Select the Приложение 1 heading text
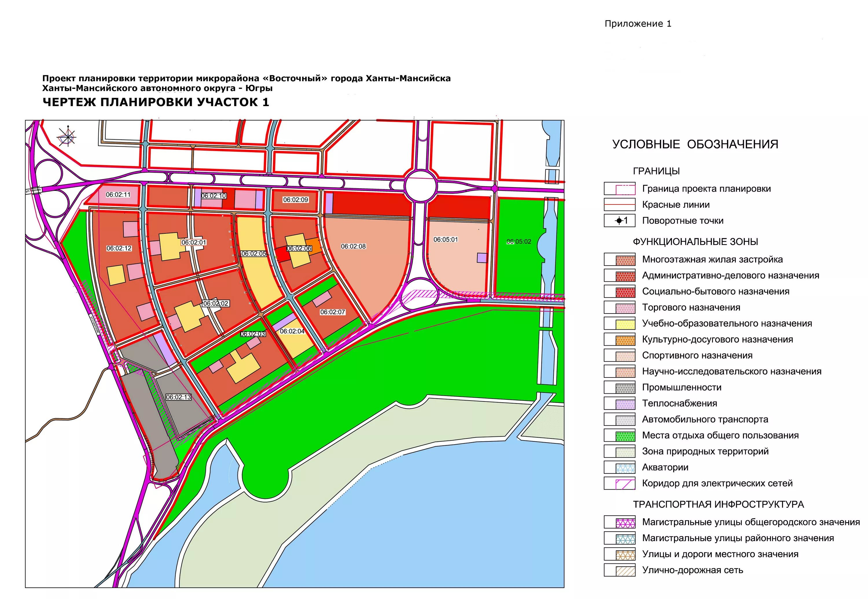The height and width of the screenshot is (599, 868). point(638,23)
